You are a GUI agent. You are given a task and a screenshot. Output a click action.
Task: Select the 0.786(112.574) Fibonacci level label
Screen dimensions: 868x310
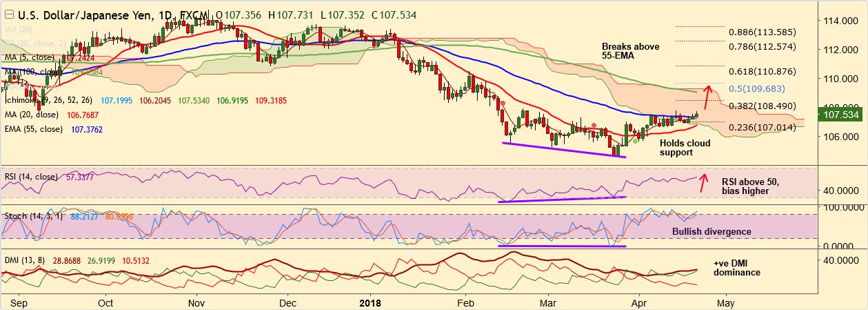[x=763, y=47]
